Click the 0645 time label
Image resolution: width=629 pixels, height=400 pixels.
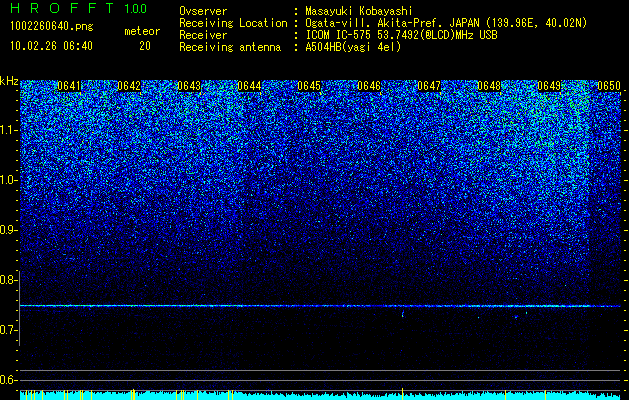(309, 86)
